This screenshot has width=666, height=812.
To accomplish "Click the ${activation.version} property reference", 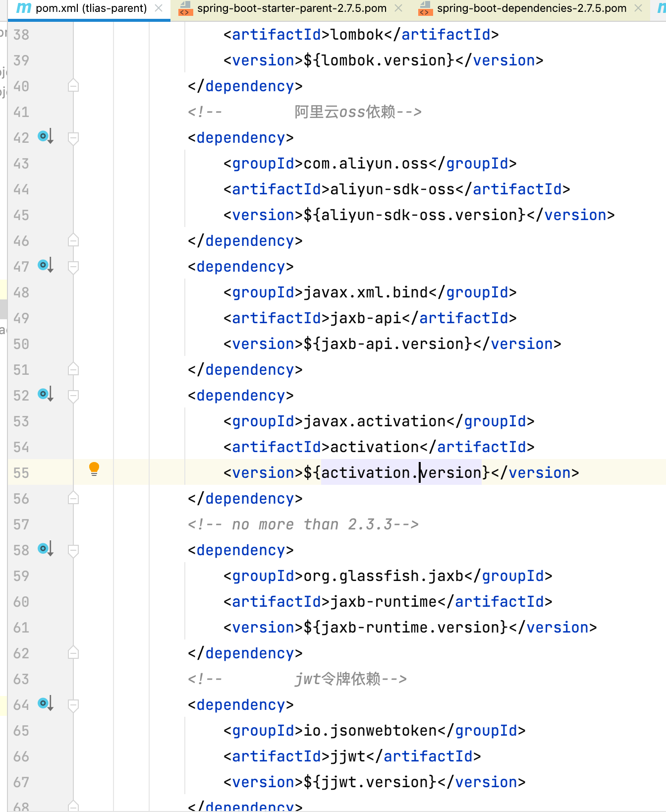I will [x=397, y=473].
